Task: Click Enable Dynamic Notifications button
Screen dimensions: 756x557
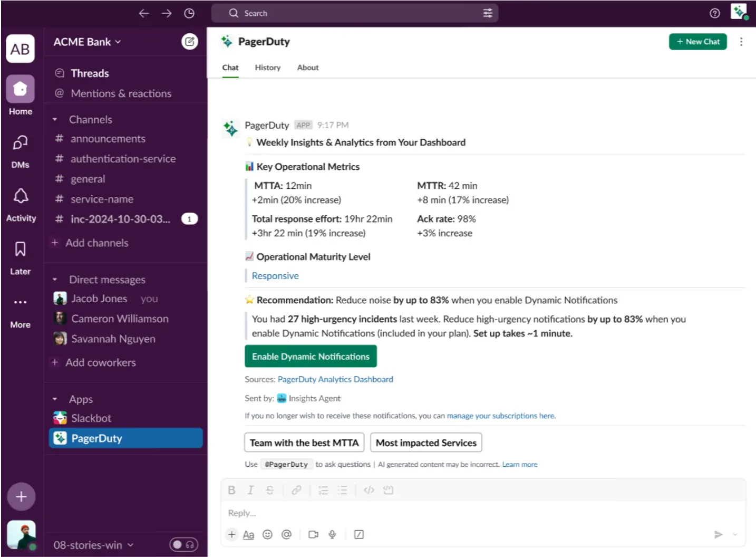Action: pos(311,357)
